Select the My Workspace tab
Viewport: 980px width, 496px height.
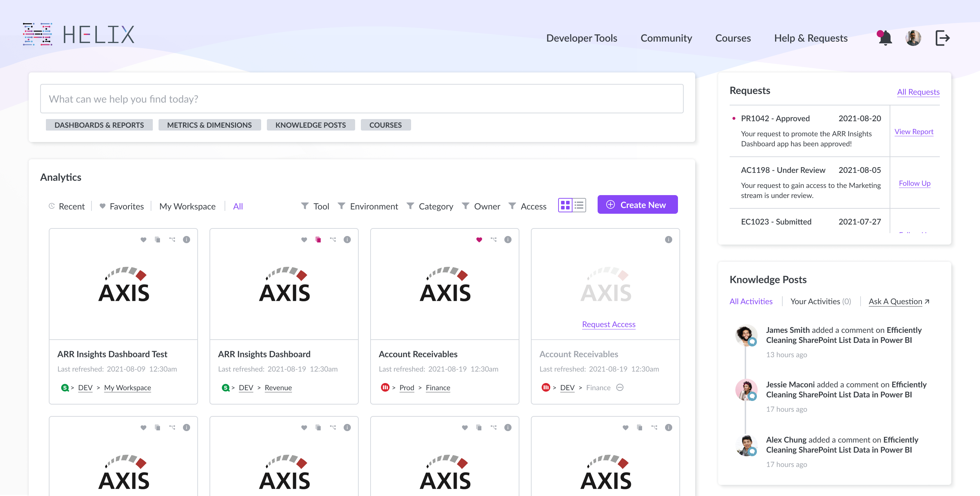point(187,206)
